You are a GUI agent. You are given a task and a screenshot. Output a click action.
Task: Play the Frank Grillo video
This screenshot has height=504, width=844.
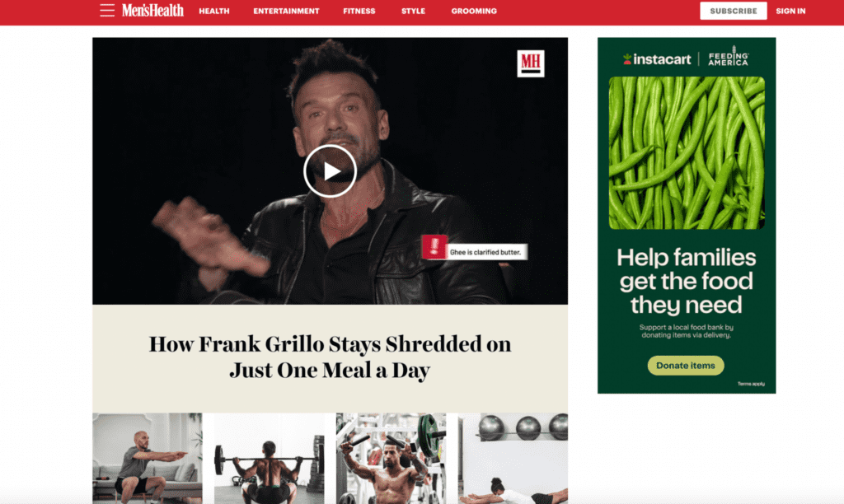pos(330,171)
